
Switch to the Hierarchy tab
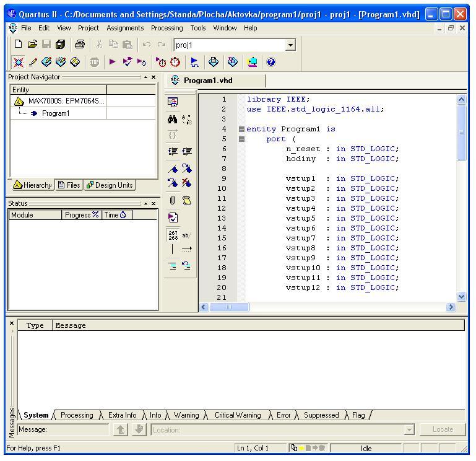click(x=33, y=185)
